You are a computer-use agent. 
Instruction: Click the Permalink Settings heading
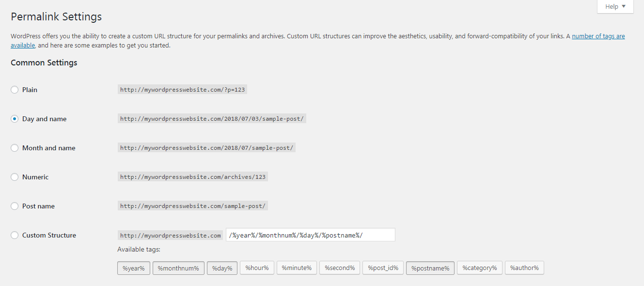pyautogui.click(x=56, y=16)
